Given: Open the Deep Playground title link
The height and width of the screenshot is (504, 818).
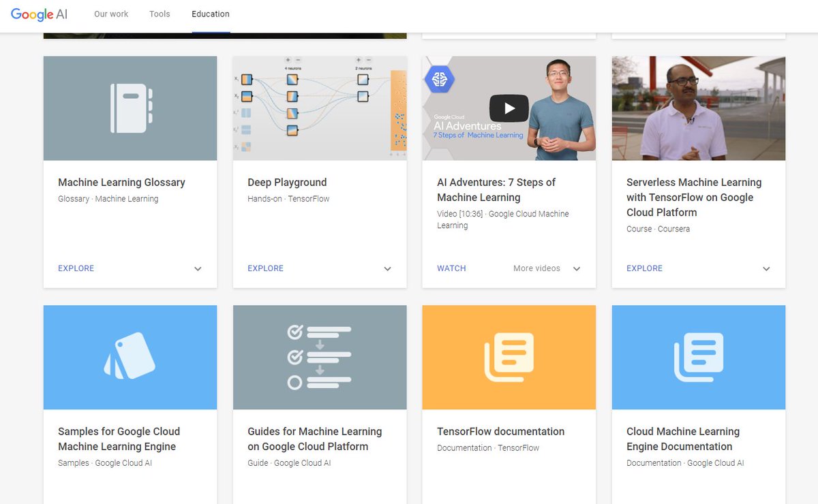Looking at the screenshot, I should pyautogui.click(x=287, y=183).
